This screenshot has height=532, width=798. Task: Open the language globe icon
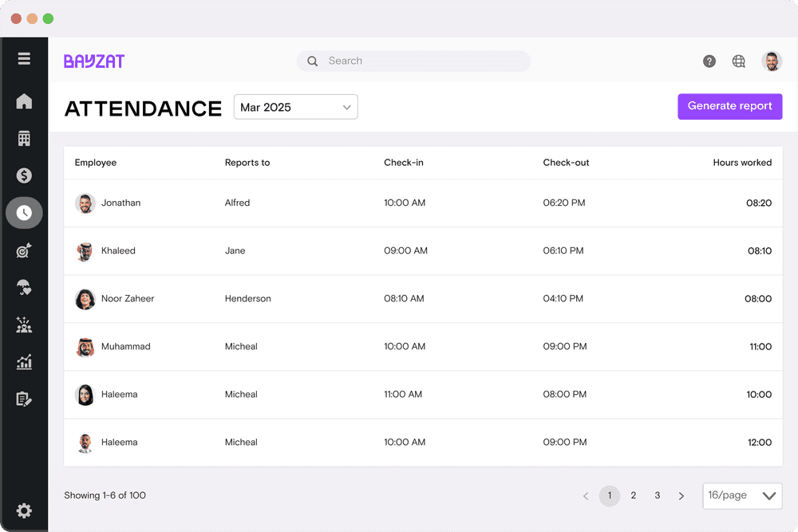pos(738,61)
